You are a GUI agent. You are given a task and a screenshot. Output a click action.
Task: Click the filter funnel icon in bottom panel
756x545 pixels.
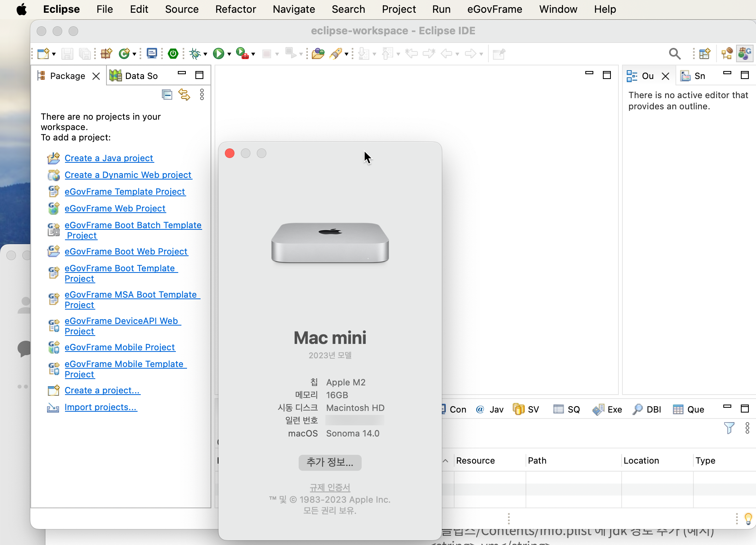729,428
